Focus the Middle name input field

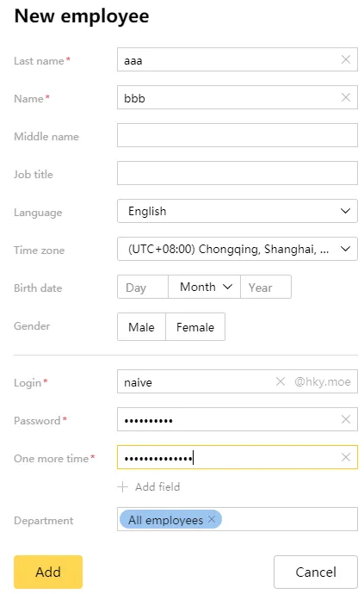pos(238,135)
